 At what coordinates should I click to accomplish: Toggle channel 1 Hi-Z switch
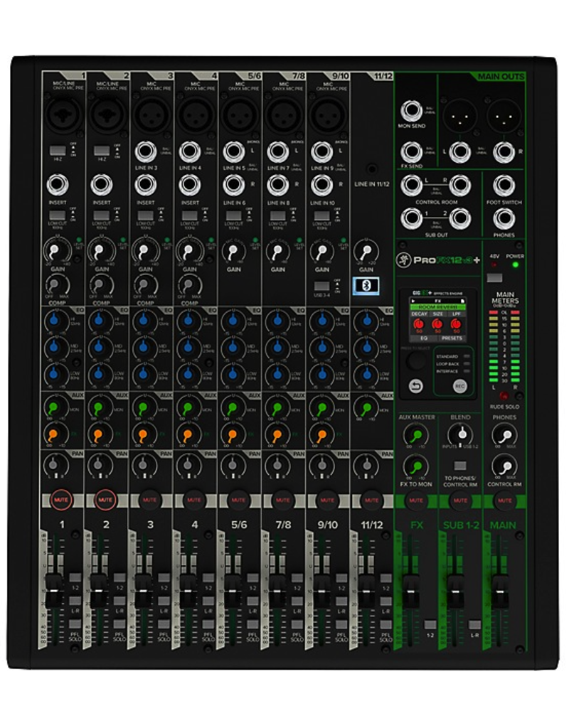[x=58, y=151]
